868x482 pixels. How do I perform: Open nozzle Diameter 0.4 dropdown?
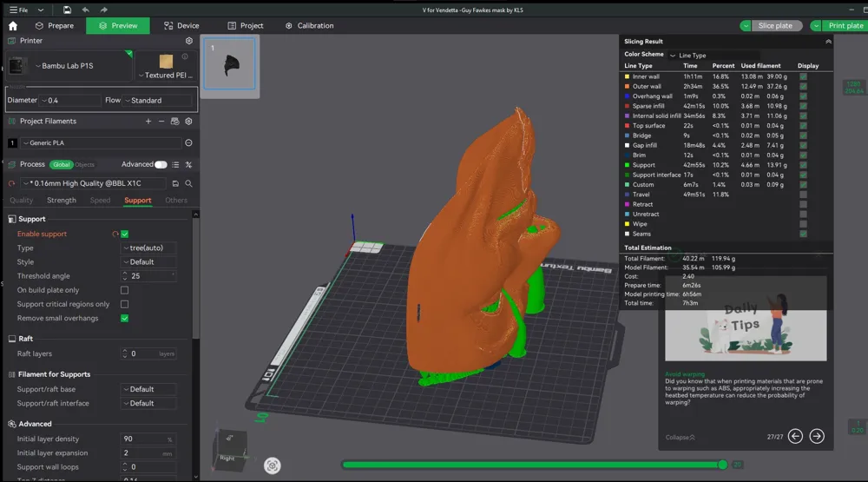pyautogui.click(x=71, y=100)
